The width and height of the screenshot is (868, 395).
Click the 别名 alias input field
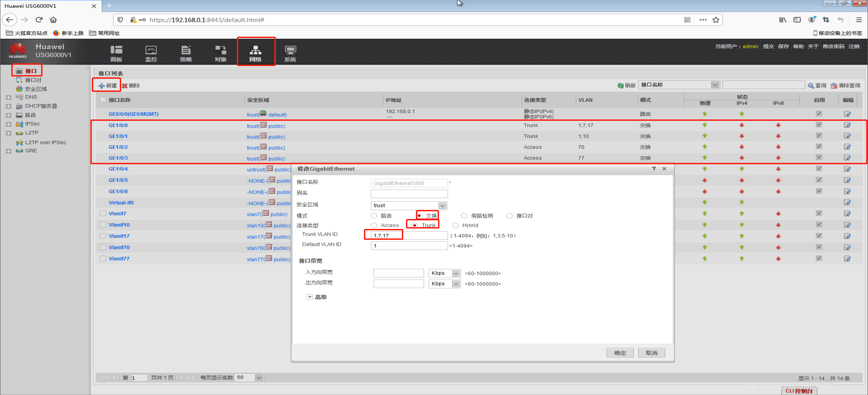click(409, 194)
